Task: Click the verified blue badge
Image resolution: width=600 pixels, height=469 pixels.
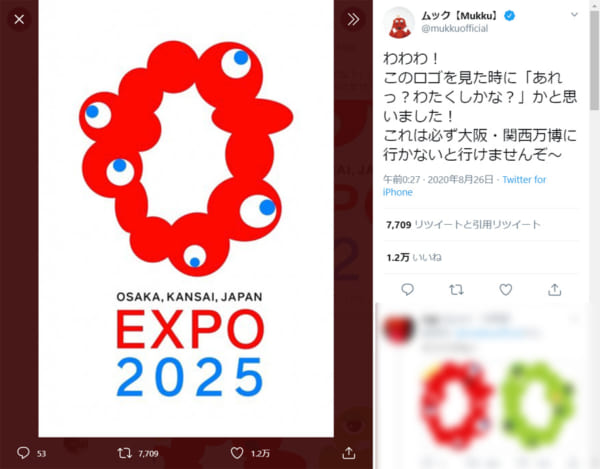Action: point(509,16)
